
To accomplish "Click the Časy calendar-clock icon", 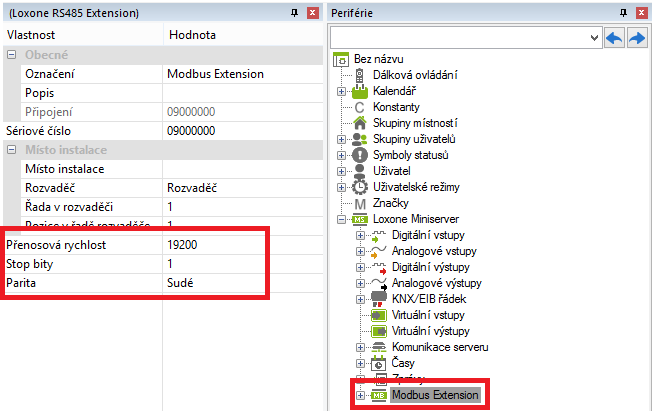I will click(378, 363).
